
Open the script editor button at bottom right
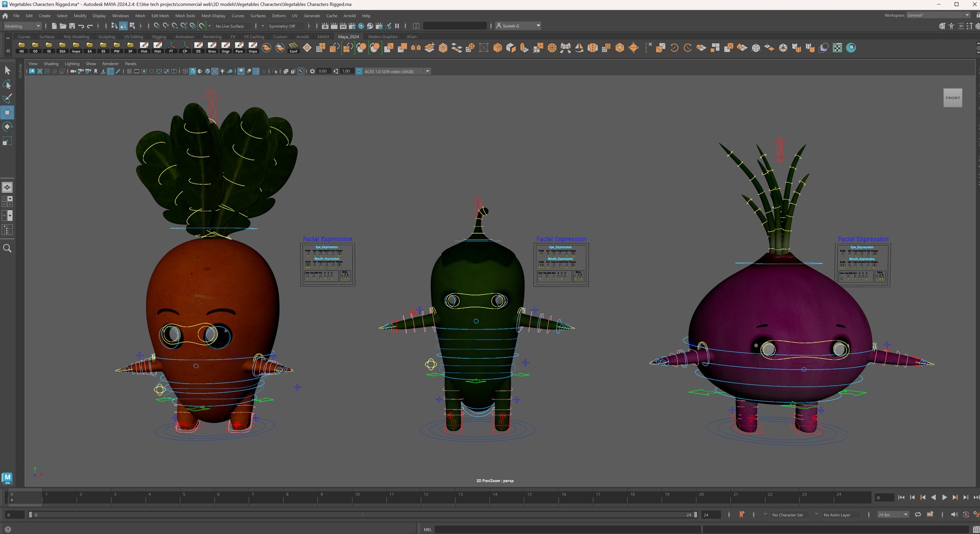coord(976,529)
